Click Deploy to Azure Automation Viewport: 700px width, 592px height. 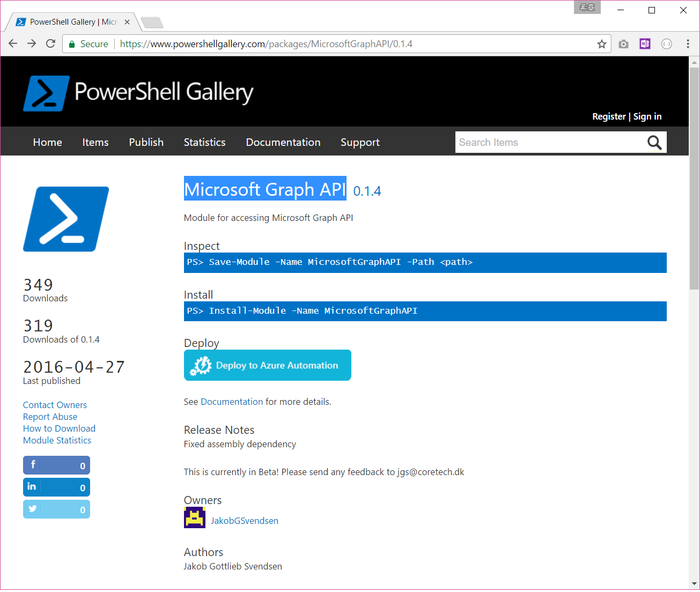267,365
